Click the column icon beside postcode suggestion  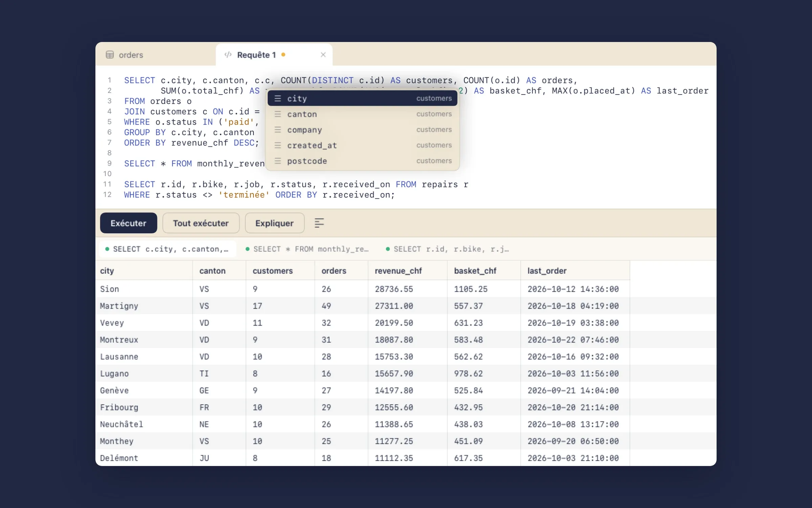coord(278,161)
